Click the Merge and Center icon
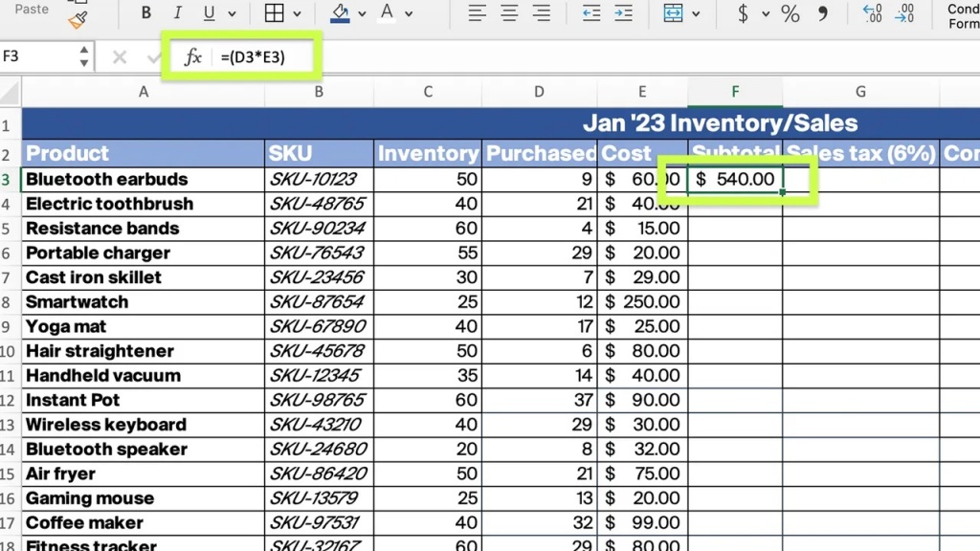The width and height of the screenshot is (980, 551). pyautogui.click(x=673, y=12)
